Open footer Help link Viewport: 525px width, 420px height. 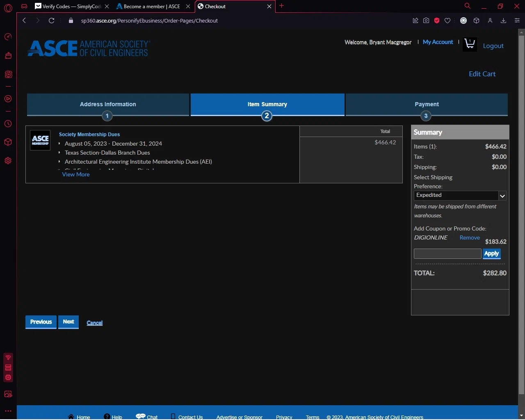tap(113, 417)
